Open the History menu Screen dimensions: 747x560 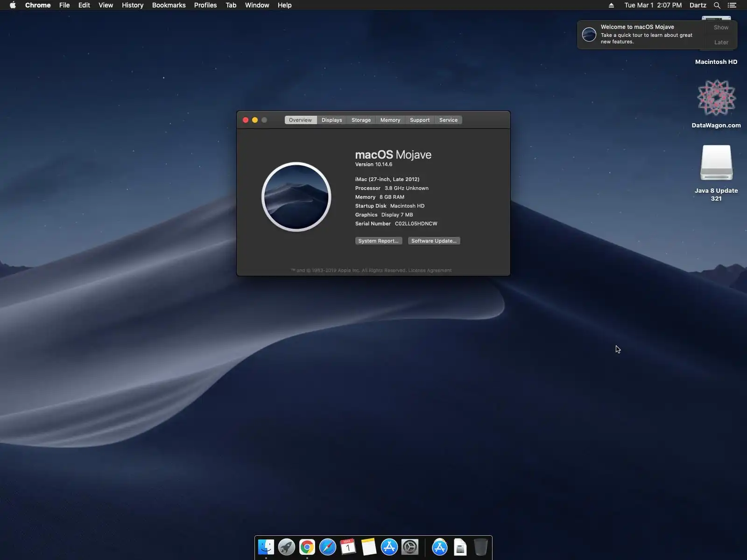133,5
